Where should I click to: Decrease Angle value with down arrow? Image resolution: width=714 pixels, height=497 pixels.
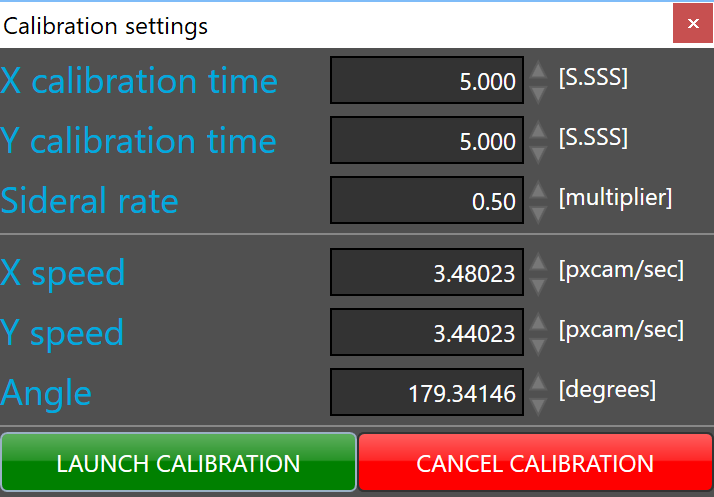(x=538, y=403)
